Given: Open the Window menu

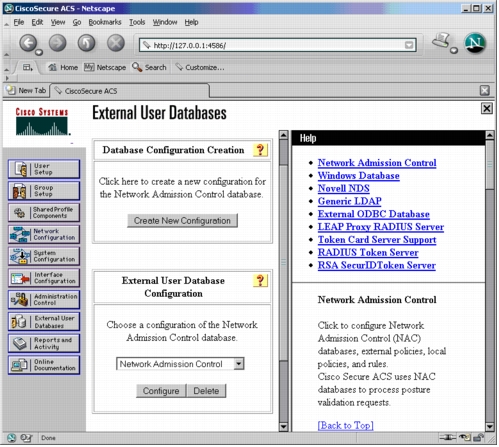Looking at the screenshot, I should [x=165, y=22].
